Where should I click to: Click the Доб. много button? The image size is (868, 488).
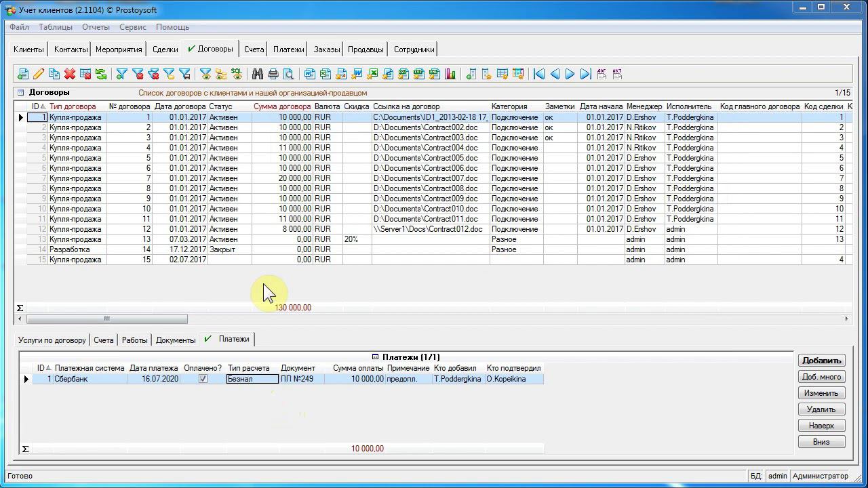[x=822, y=377]
